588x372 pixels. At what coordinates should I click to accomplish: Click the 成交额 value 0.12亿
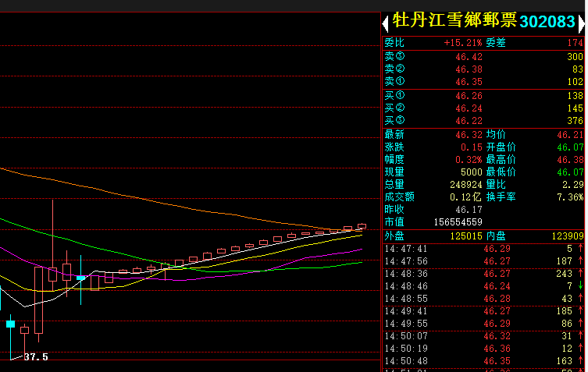coord(465,197)
